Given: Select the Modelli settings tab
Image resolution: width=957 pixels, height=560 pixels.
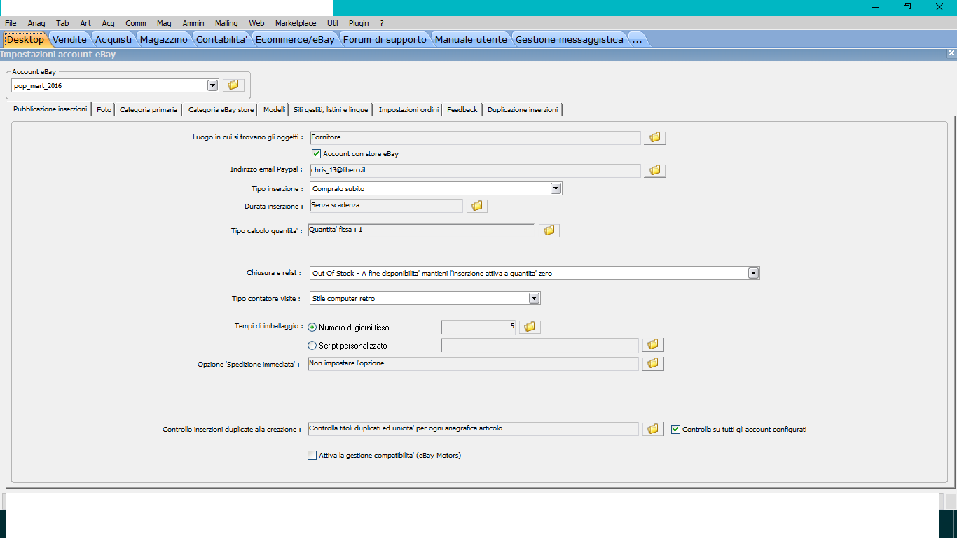Looking at the screenshot, I should pyautogui.click(x=275, y=109).
